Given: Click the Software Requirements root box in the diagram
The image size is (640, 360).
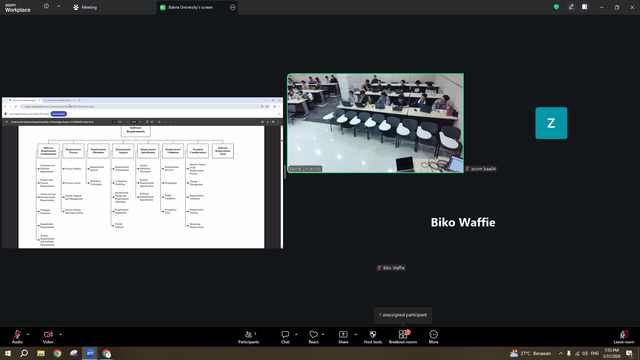Looking at the screenshot, I should click(x=136, y=130).
